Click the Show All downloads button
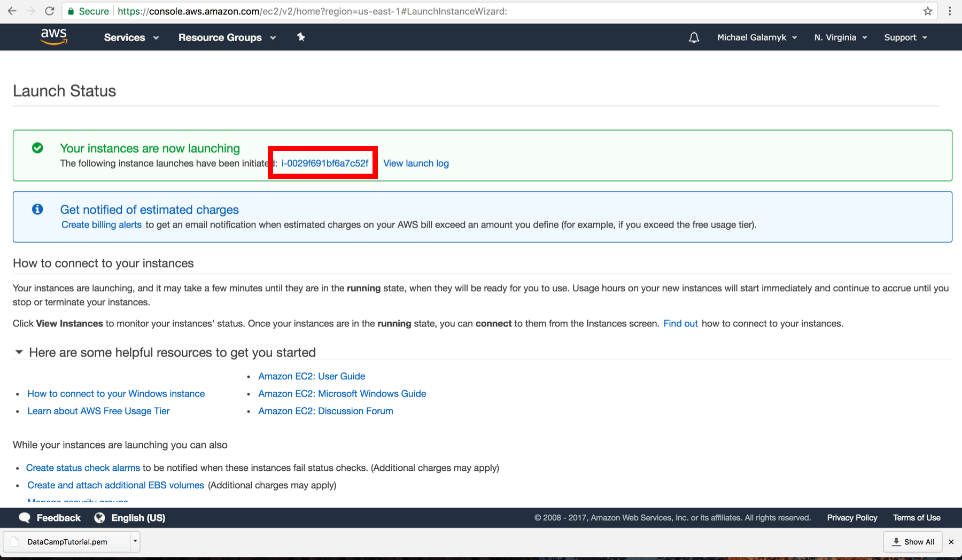 pos(912,541)
